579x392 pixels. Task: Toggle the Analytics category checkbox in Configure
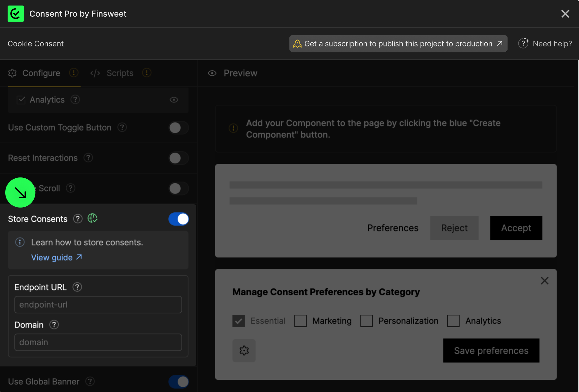(21, 100)
